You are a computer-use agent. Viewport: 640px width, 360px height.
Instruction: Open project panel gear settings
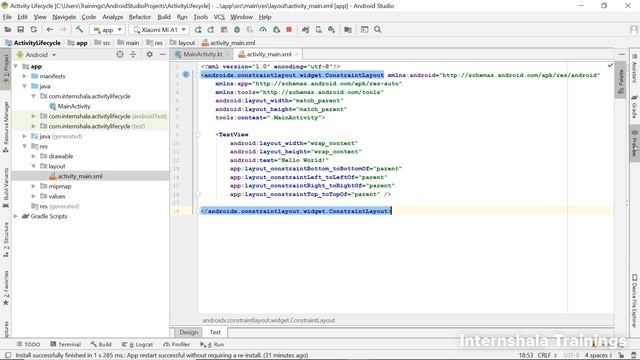tap(149, 55)
